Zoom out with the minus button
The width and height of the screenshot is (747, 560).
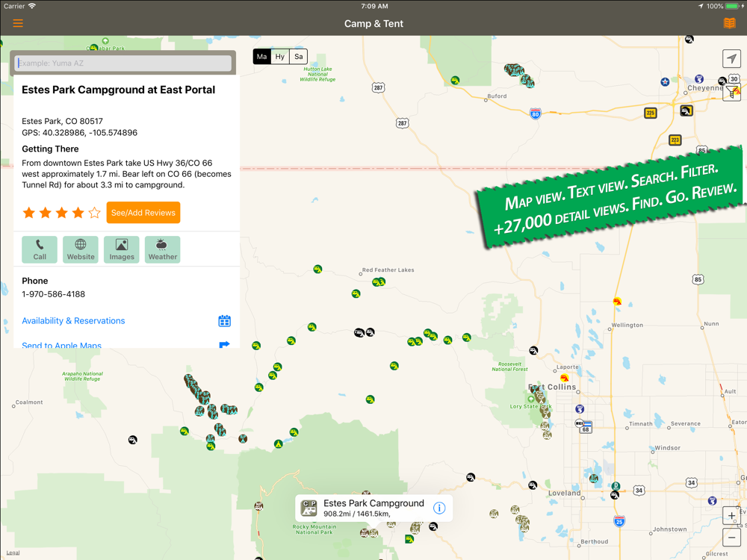(x=731, y=537)
